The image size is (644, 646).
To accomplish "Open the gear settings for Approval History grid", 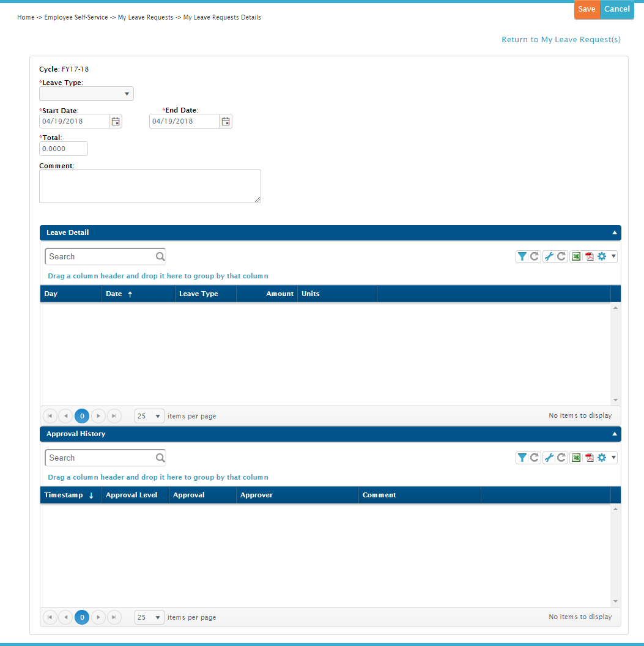I will (x=601, y=458).
